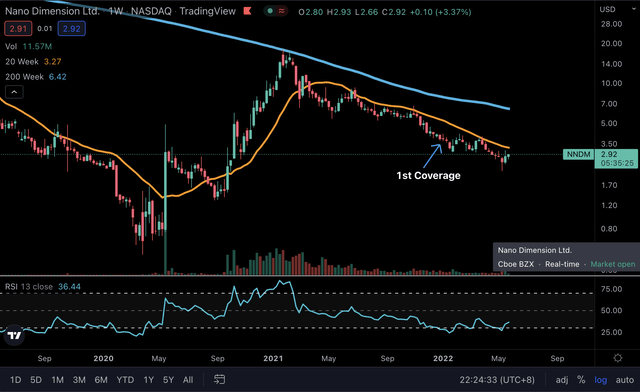Image resolution: width=640 pixels, height=392 pixels.
Task: Click the Market open status text
Action: [x=613, y=264]
